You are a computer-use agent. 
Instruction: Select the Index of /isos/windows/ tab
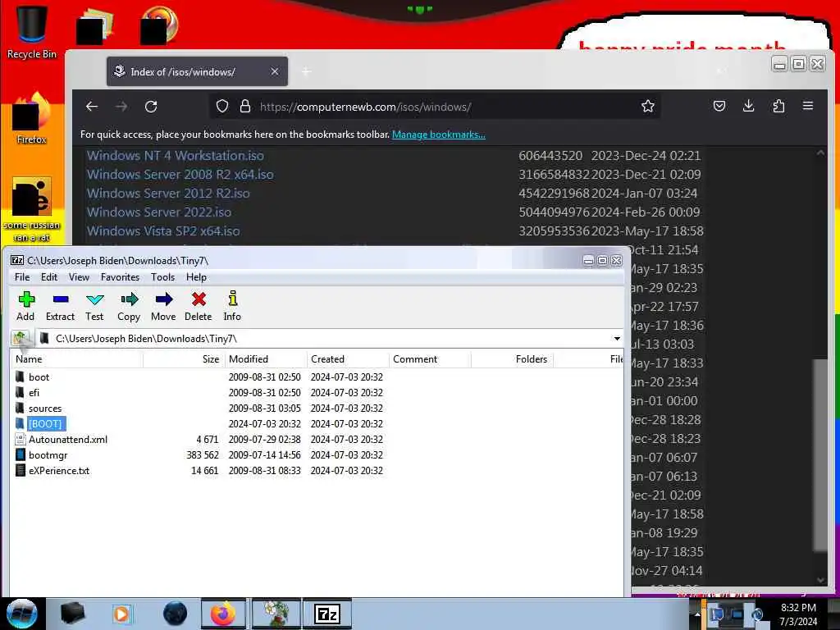[x=197, y=71]
